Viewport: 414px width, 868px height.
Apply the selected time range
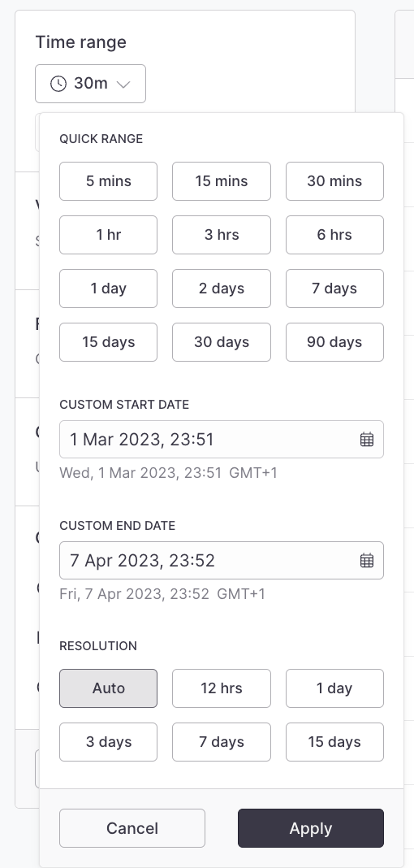point(311,828)
